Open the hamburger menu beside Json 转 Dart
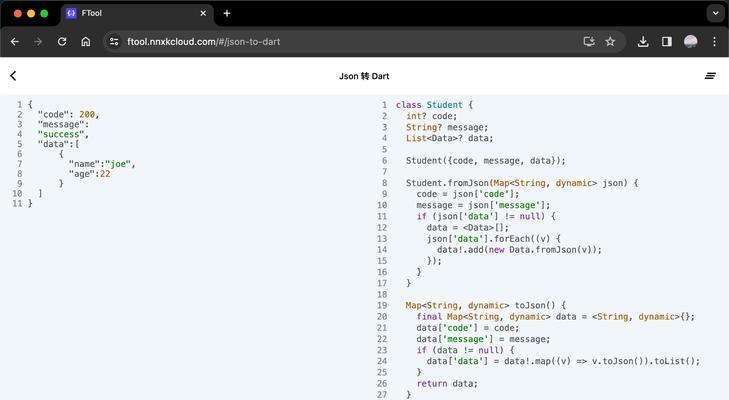 point(710,76)
